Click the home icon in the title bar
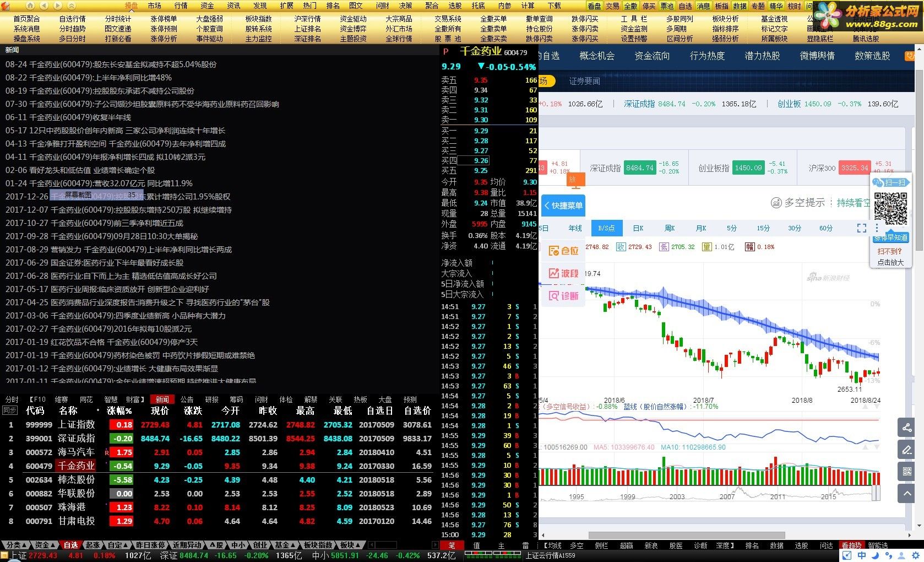 click(x=30, y=6)
